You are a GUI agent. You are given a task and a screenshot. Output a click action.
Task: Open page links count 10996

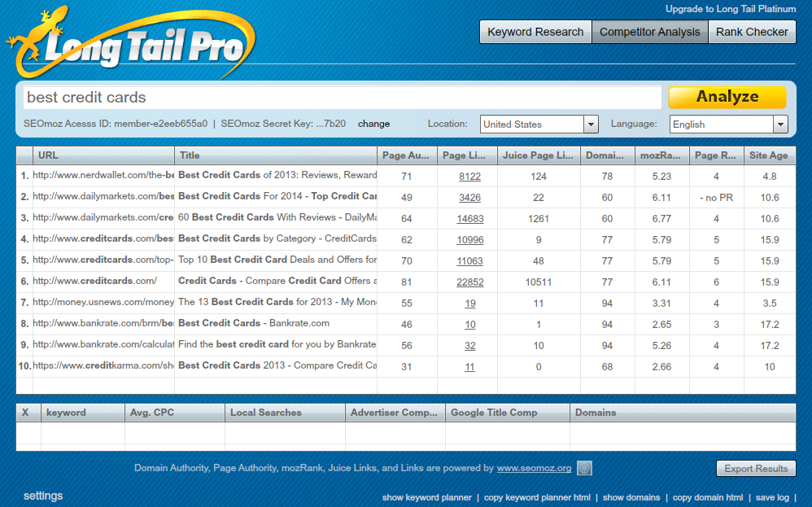469,240
